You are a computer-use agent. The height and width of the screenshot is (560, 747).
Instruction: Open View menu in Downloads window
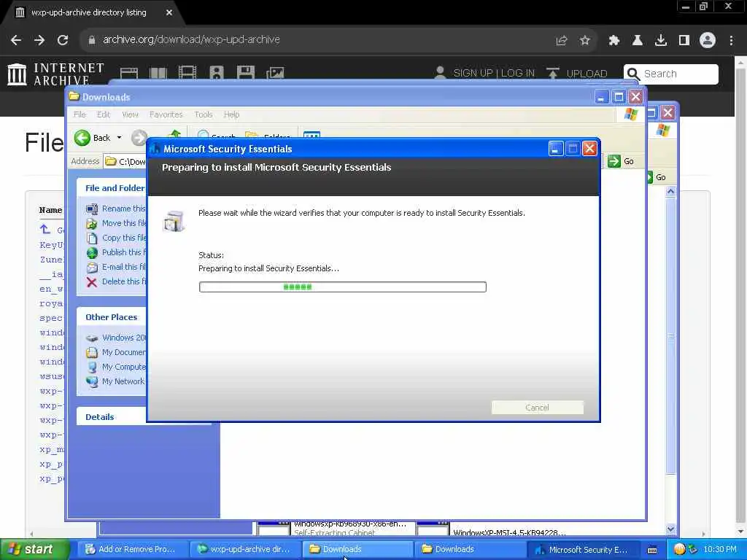point(130,114)
